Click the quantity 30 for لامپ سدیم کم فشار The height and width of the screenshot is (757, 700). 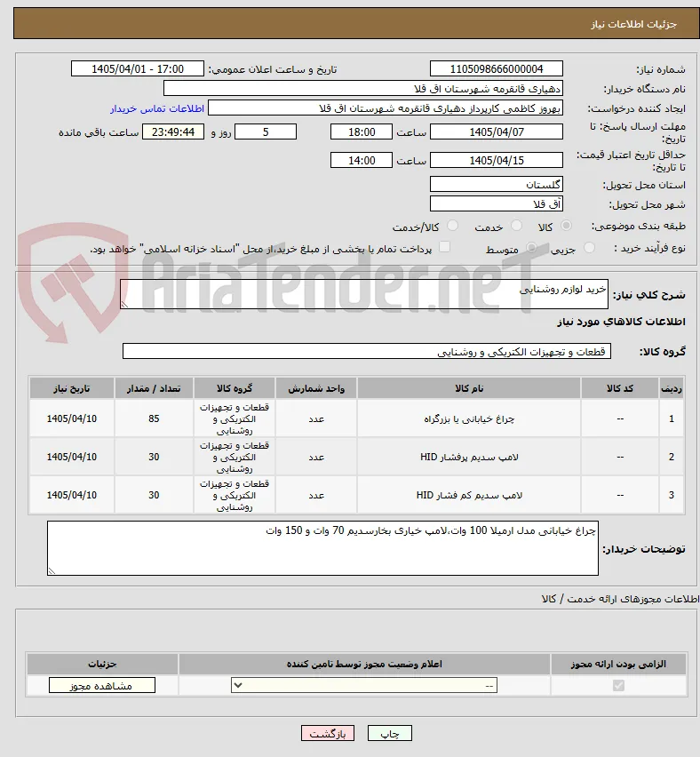154,495
